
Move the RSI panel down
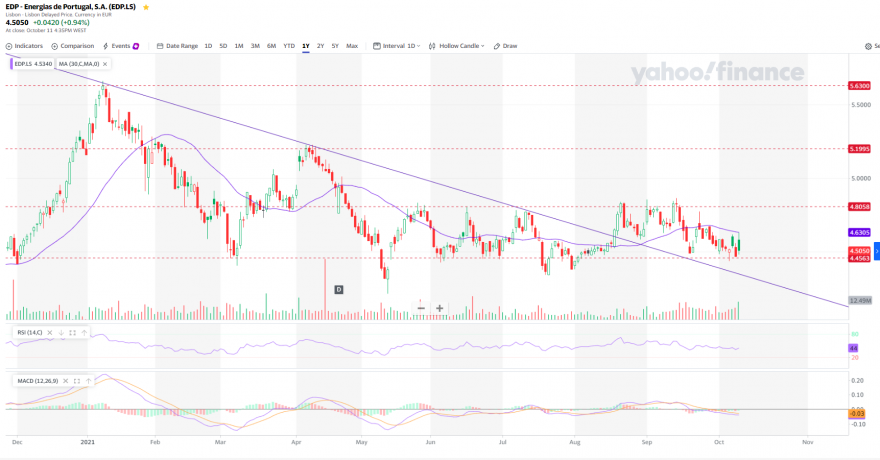pyautogui.click(x=61, y=333)
